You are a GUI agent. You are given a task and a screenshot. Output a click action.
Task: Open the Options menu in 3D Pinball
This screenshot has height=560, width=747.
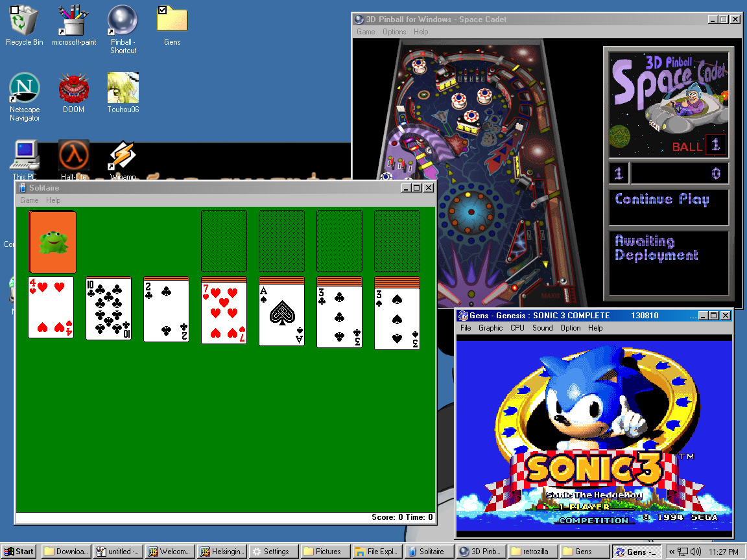coord(394,32)
